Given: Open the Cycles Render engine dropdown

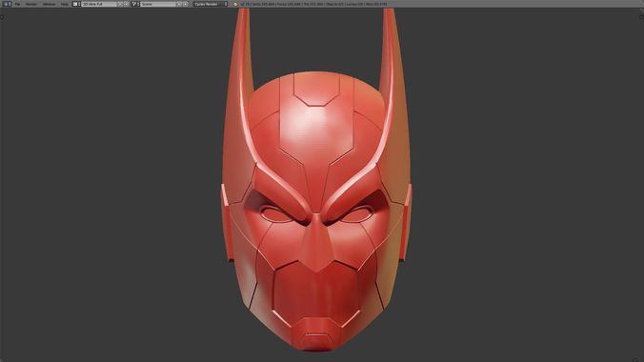Looking at the screenshot, I should [x=211, y=4].
